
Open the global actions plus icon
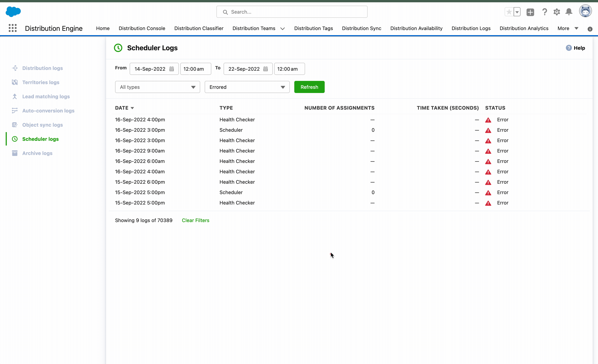click(x=530, y=12)
